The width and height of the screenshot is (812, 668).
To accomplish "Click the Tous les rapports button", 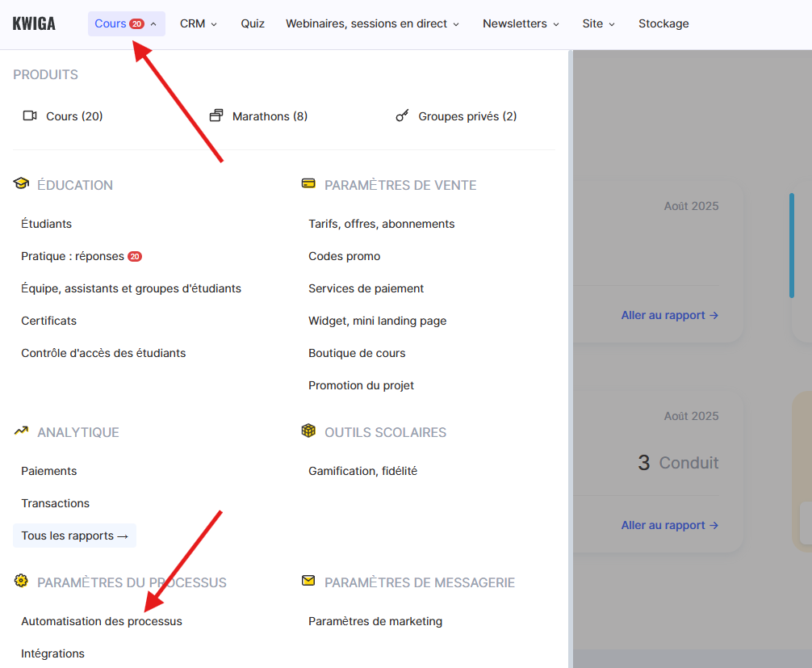I will pyautogui.click(x=74, y=536).
